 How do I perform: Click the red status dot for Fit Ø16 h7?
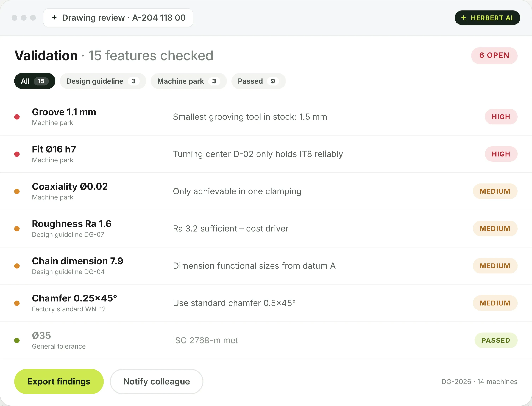tap(17, 154)
